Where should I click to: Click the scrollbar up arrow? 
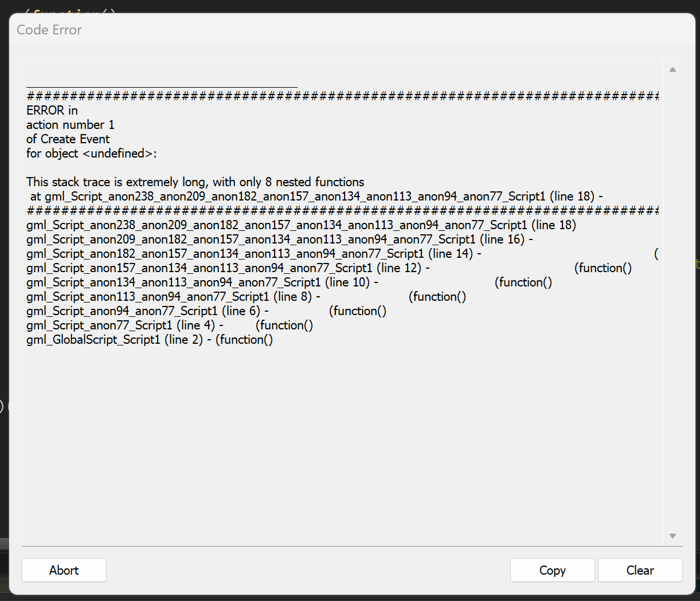672,69
